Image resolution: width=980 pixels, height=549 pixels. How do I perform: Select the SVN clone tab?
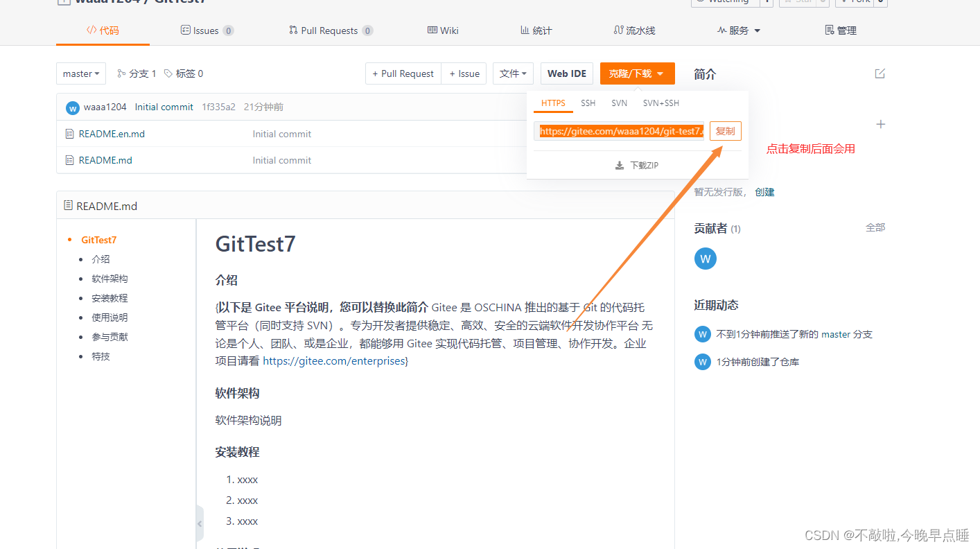click(x=619, y=103)
